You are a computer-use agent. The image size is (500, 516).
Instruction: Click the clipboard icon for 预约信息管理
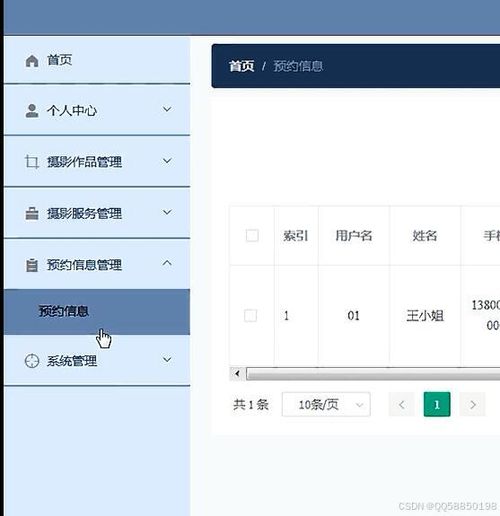(32, 265)
